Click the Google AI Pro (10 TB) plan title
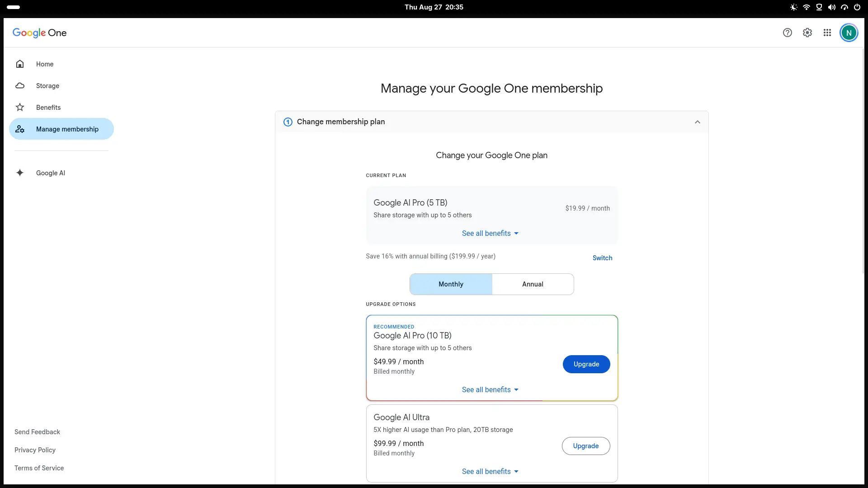 [x=412, y=336]
